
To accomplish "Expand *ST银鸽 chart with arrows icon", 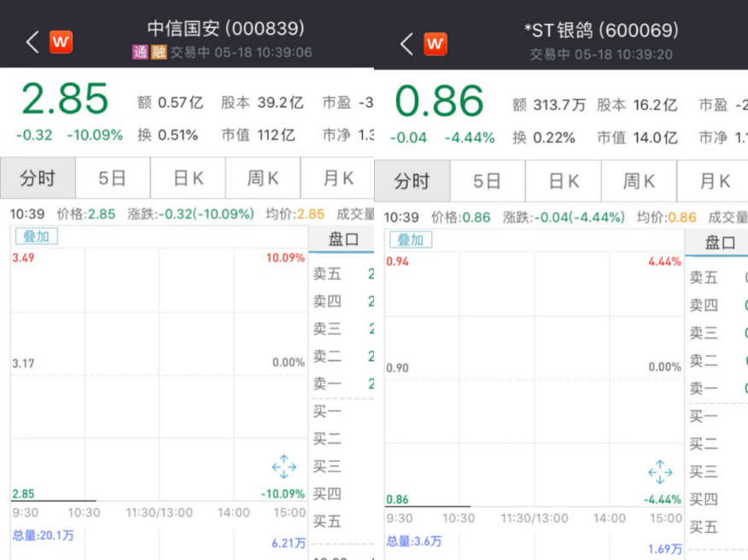I will [x=660, y=472].
